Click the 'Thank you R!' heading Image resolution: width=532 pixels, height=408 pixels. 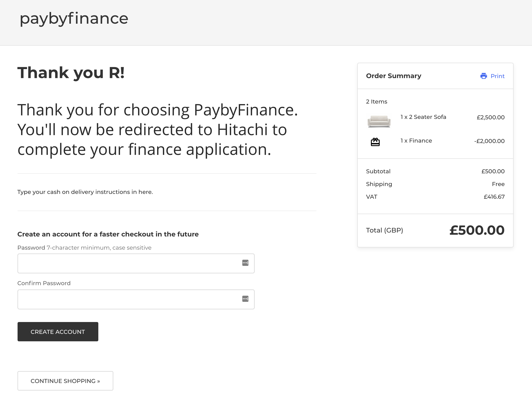71,73
